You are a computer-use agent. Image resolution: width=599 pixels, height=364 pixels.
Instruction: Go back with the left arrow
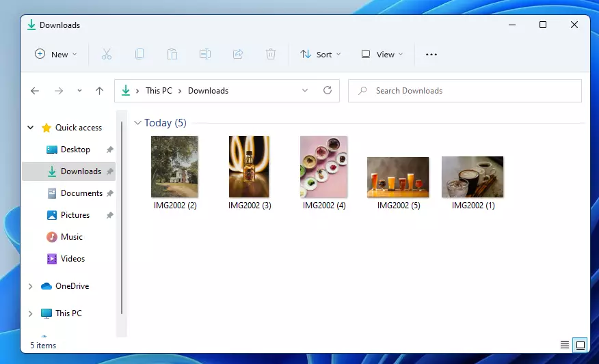[35, 91]
